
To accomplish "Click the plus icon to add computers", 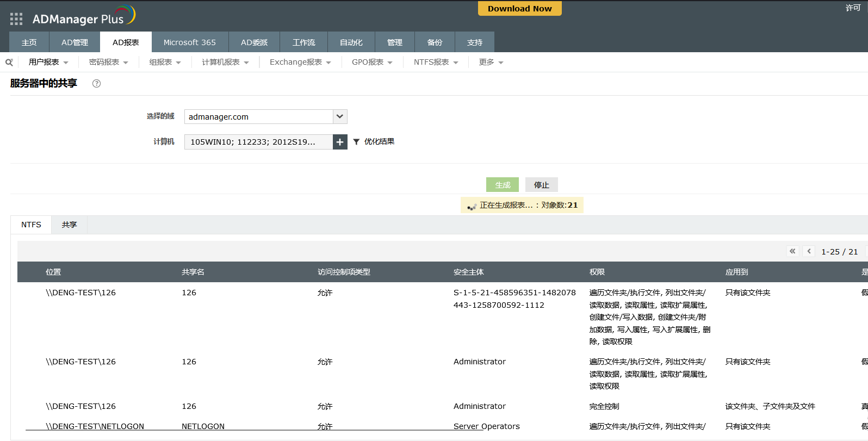I will pyautogui.click(x=340, y=142).
